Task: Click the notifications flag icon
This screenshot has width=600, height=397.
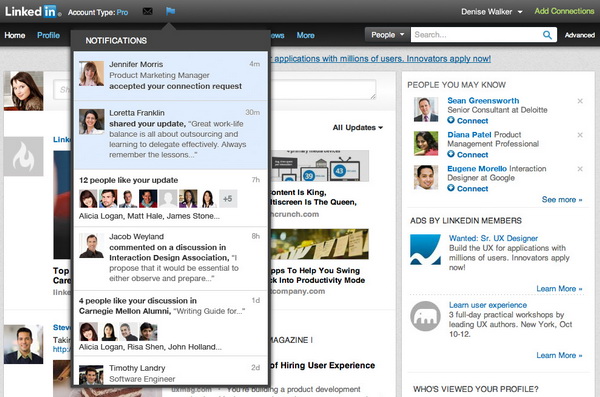Action: pos(170,11)
